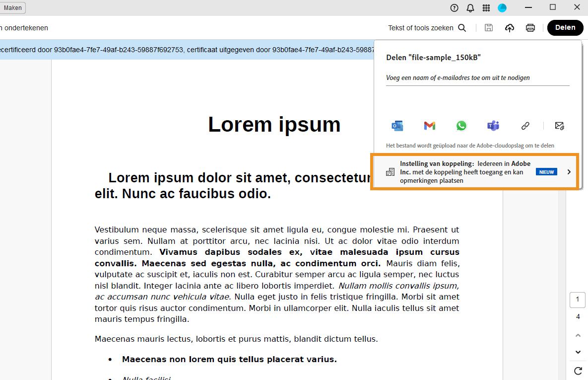Share the file via Outlook
The height and width of the screenshot is (380, 588).
point(397,126)
